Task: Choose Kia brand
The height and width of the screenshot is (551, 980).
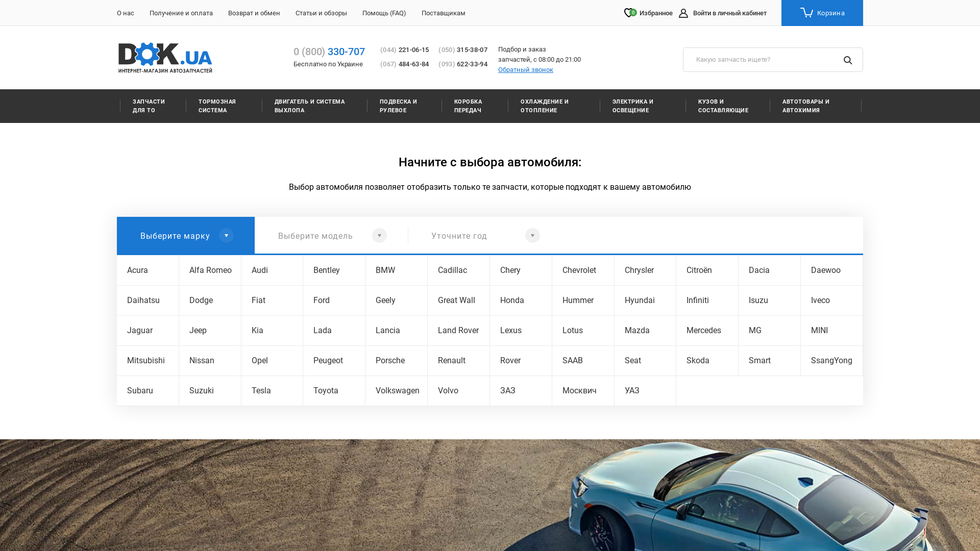Action: 272,330
